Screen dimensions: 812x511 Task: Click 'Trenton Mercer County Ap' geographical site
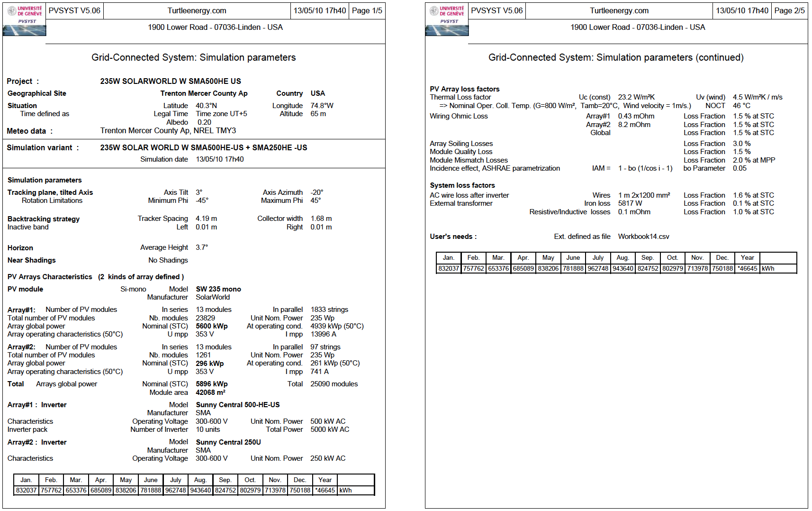click(204, 93)
